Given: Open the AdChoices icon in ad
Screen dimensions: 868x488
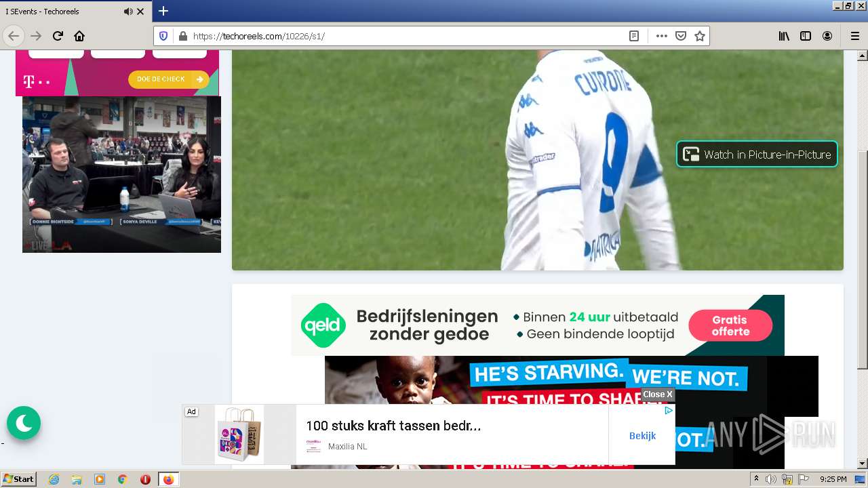Looking at the screenshot, I should (669, 410).
